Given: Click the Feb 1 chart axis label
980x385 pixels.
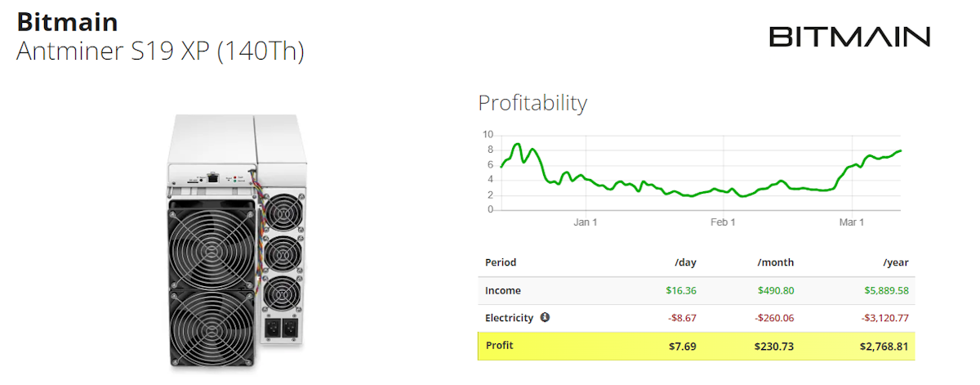Looking at the screenshot, I should pyautogui.click(x=723, y=222).
